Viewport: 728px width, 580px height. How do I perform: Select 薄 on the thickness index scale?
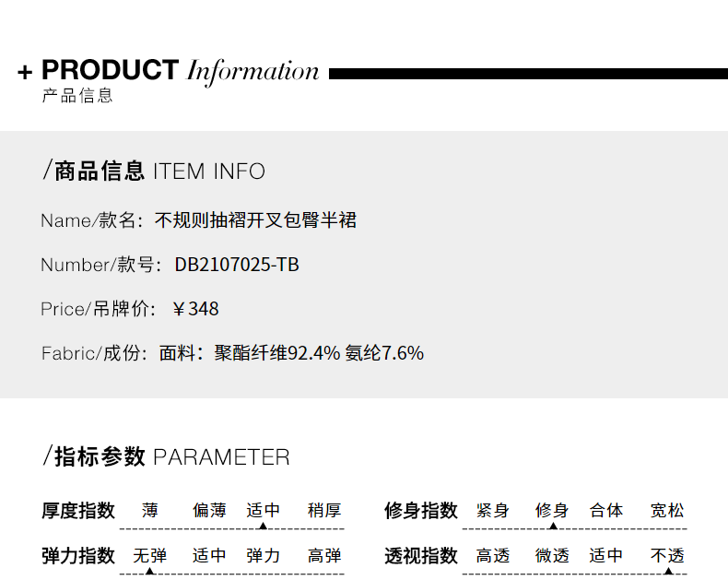click(x=150, y=510)
